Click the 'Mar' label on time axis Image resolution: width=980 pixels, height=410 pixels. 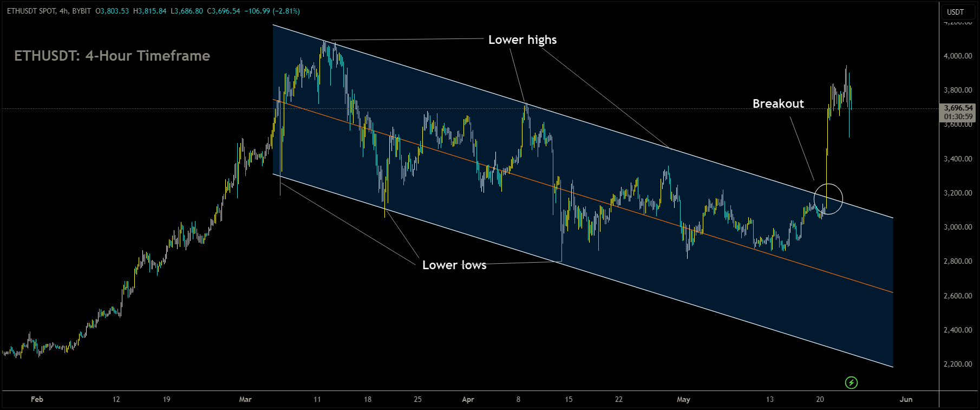pyautogui.click(x=245, y=399)
